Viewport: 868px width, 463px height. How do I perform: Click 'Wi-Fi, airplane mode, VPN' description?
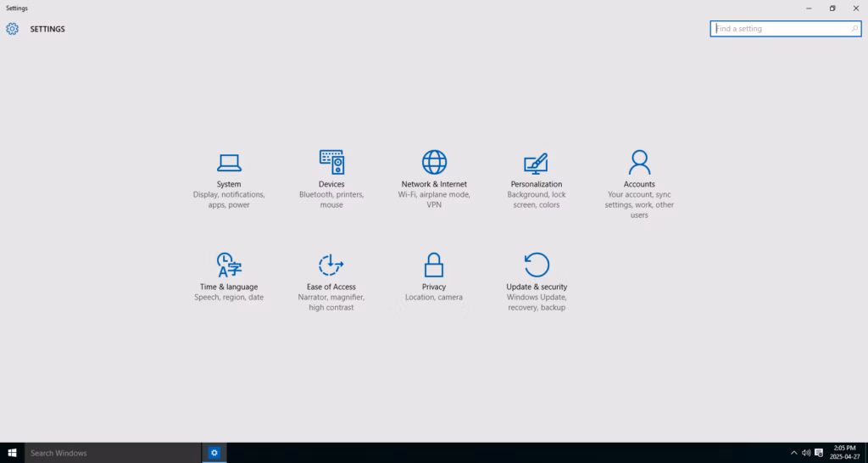(x=434, y=200)
